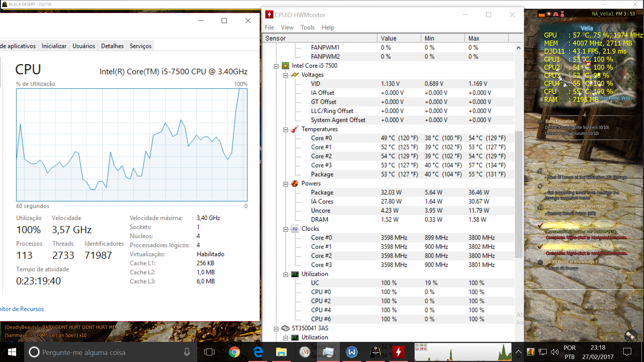
Task: Switch to the Inicializar tab in Task Manager
Action: (x=54, y=46)
